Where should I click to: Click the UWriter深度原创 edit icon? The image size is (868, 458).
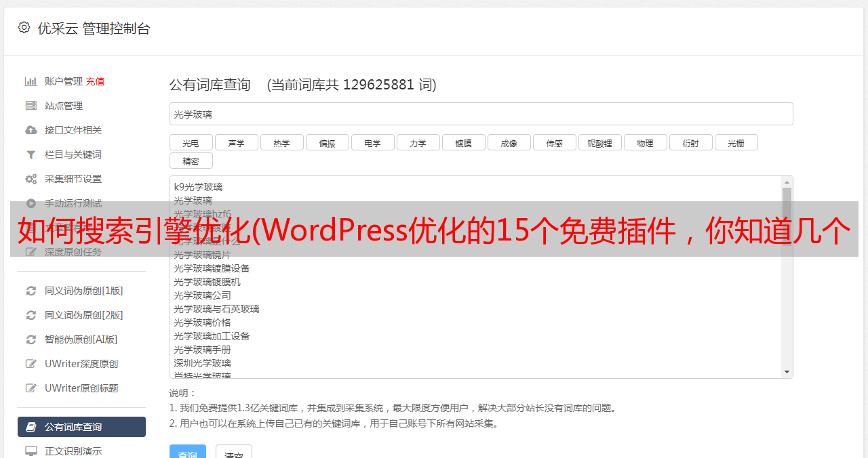coord(31,364)
